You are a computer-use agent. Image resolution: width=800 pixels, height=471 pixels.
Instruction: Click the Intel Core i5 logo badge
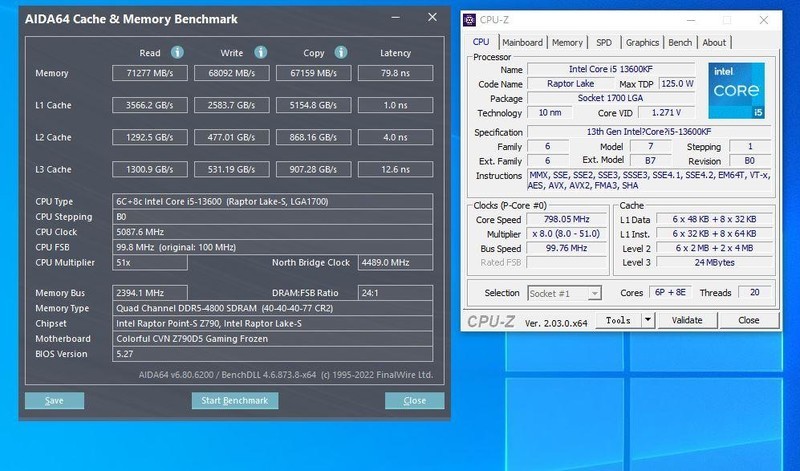click(736, 90)
